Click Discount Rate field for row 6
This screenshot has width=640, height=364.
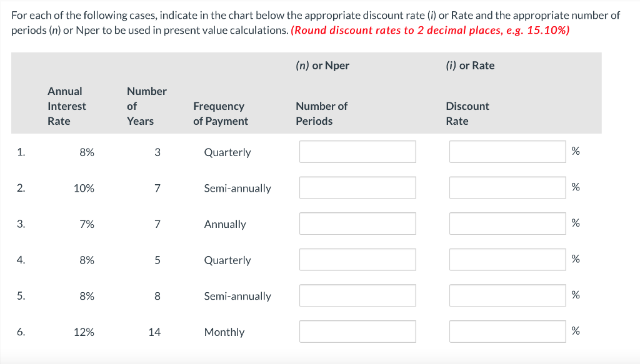[x=507, y=332]
